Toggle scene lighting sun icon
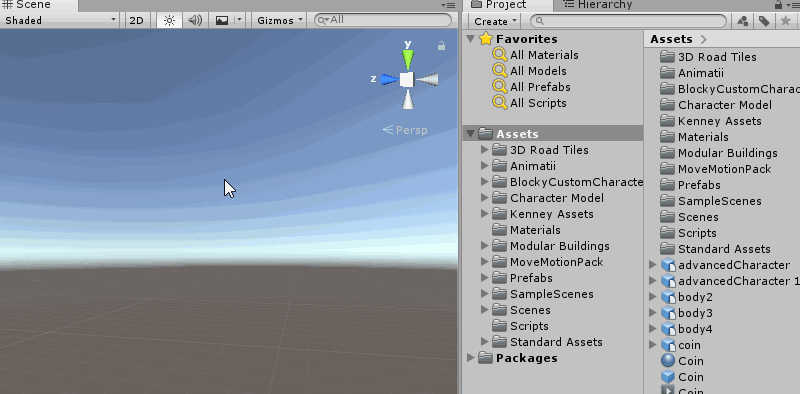Image resolution: width=800 pixels, height=394 pixels. (x=169, y=20)
